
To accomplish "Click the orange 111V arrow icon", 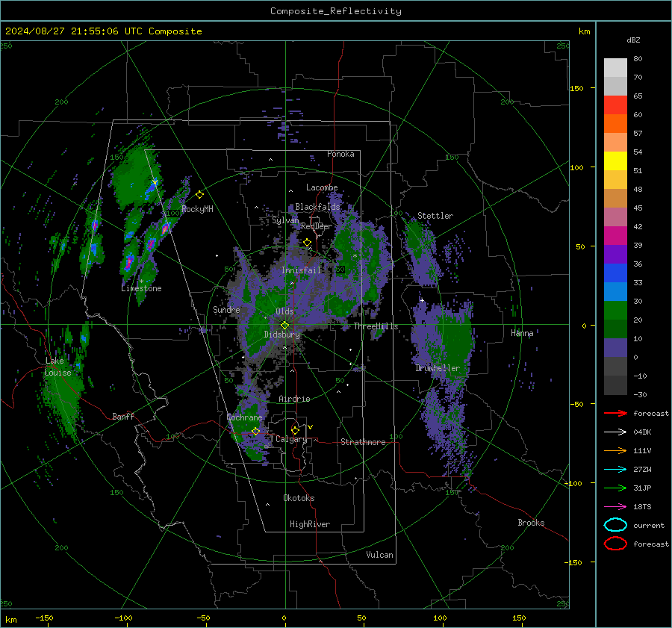I will [x=615, y=450].
